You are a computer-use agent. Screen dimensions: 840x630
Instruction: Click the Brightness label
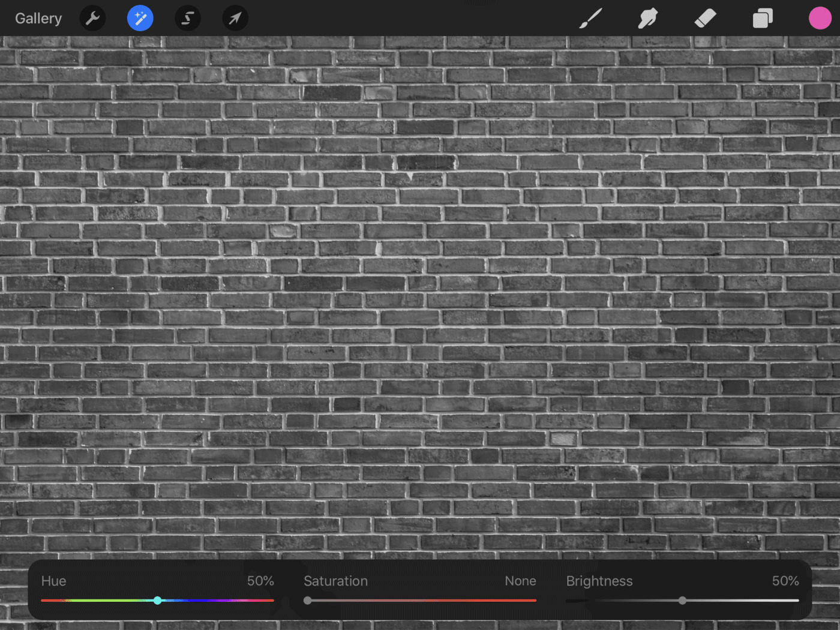[x=599, y=581]
